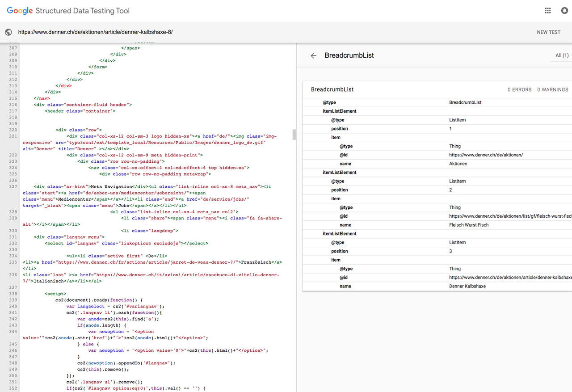Click the BreadcrumbList page heading
Viewport: 572px width, 392px height.
pyautogui.click(x=349, y=55)
